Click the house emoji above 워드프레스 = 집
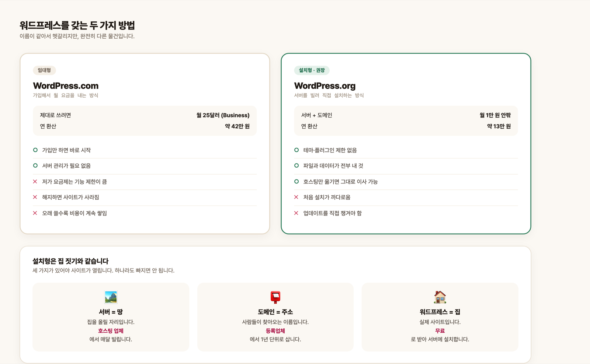Viewport: 590px width, 364px height. click(x=440, y=297)
